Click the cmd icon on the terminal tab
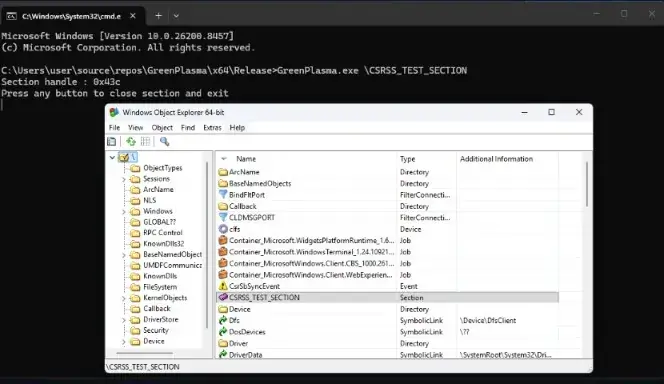Viewport: 664px width, 384px height. click(12, 16)
